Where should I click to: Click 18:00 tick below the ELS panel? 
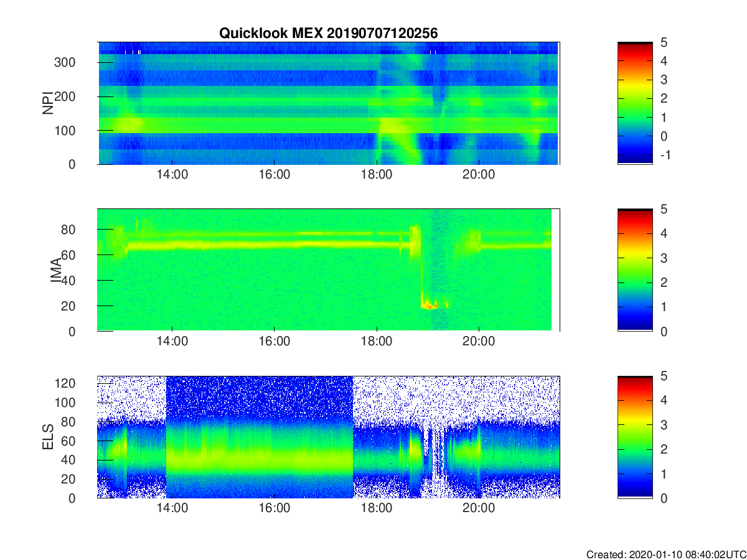[377, 508]
